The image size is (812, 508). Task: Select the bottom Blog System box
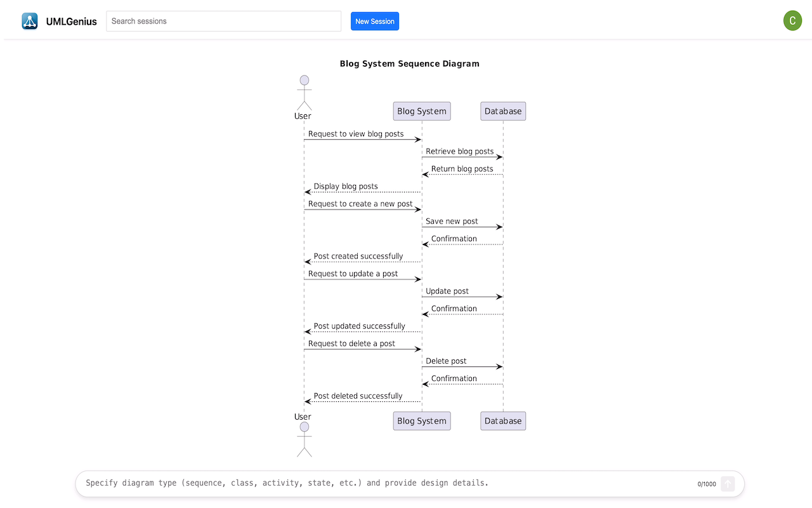point(422,421)
